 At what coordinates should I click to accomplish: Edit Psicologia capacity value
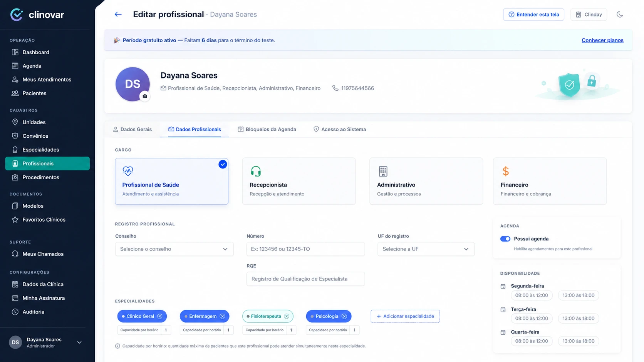click(355, 330)
